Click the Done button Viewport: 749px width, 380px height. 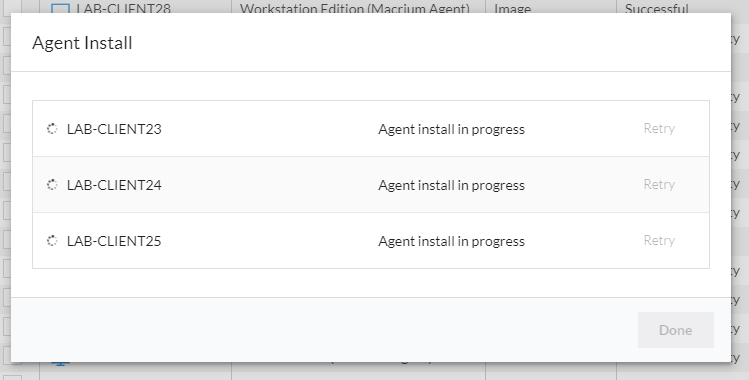tap(675, 330)
